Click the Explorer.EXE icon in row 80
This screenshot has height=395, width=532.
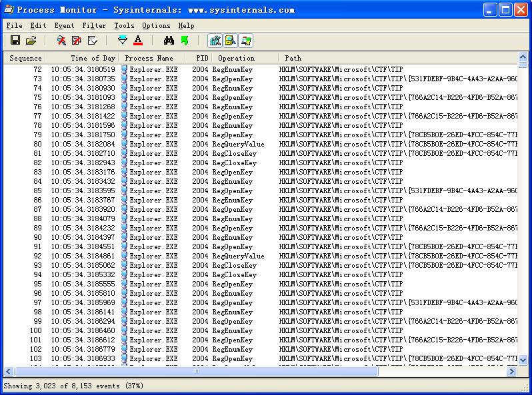click(x=124, y=144)
